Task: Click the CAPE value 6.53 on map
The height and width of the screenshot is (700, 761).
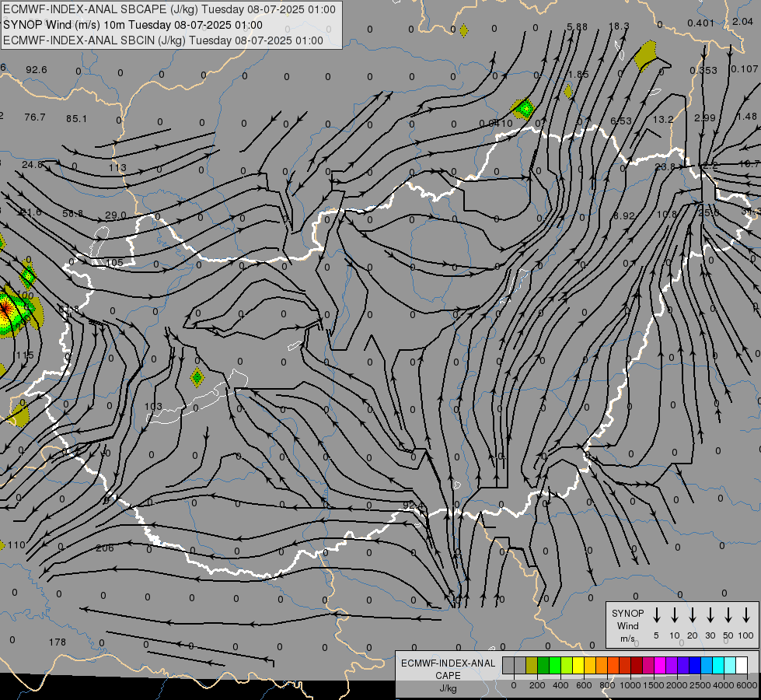Action: [x=621, y=121]
